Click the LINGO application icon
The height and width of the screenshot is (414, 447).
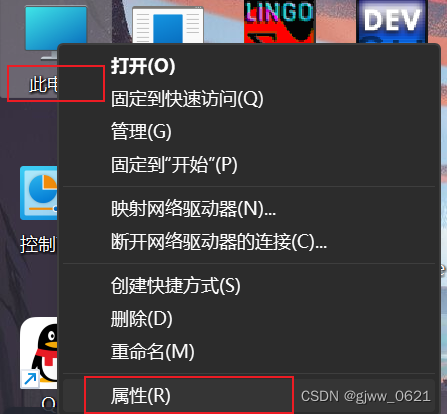point(279,21)
